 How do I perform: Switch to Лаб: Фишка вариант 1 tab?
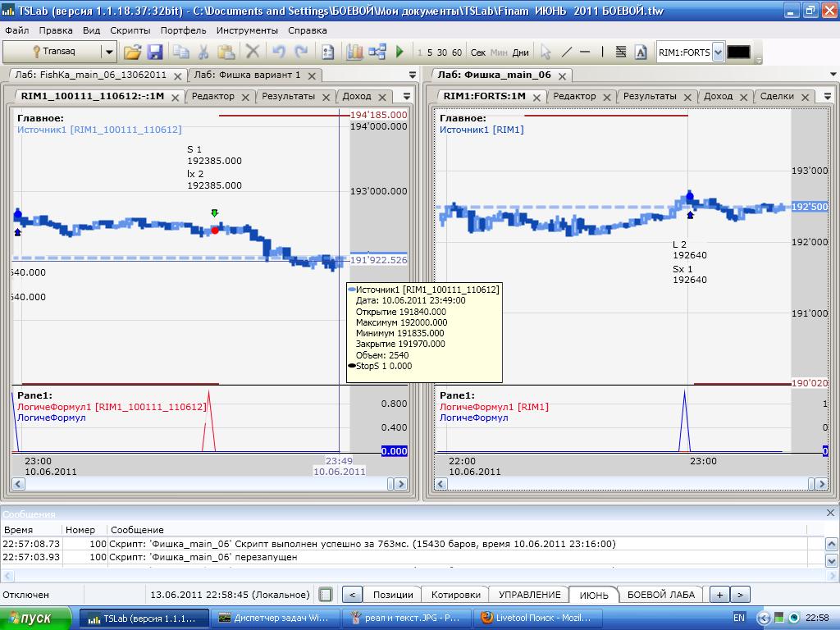point(247,75)
